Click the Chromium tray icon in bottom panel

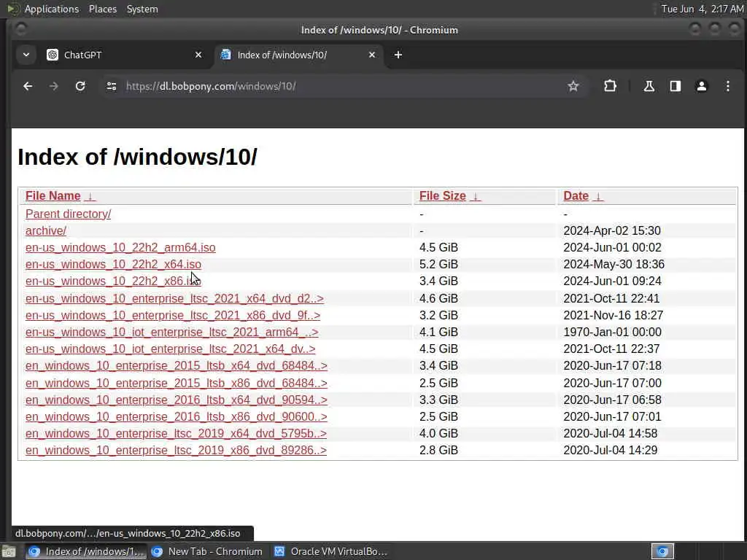point(662,551)
